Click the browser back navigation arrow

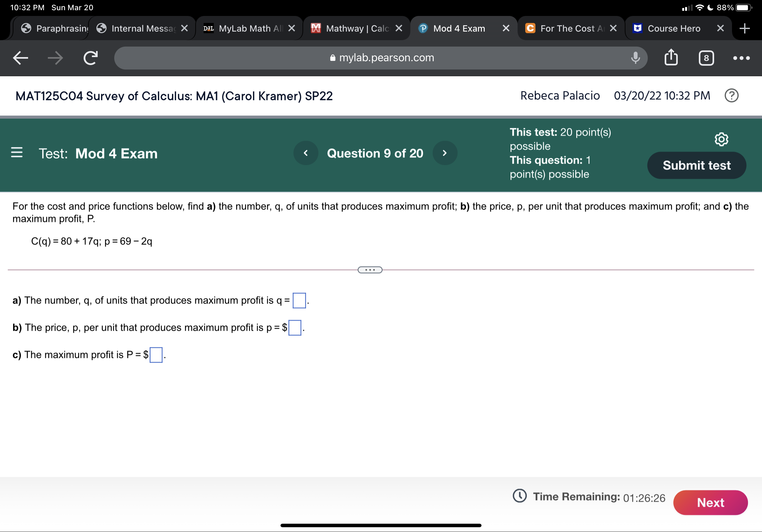tap(20, 58)
